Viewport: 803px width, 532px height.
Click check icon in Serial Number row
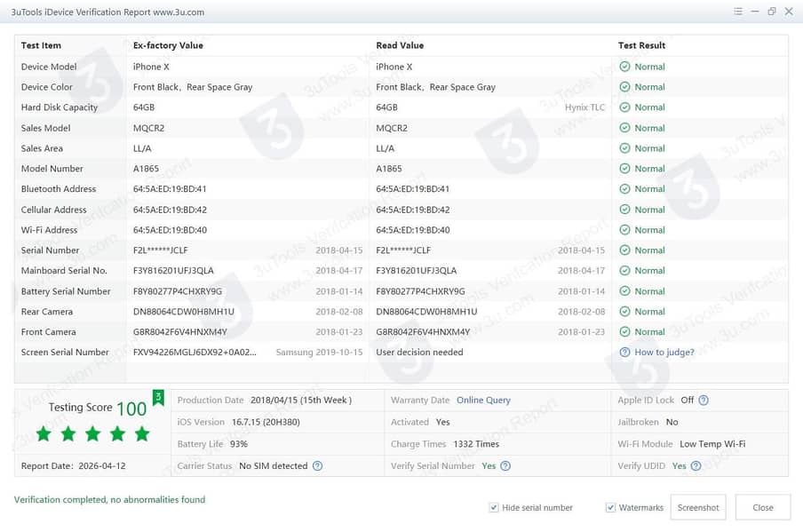tap(624, 250)
